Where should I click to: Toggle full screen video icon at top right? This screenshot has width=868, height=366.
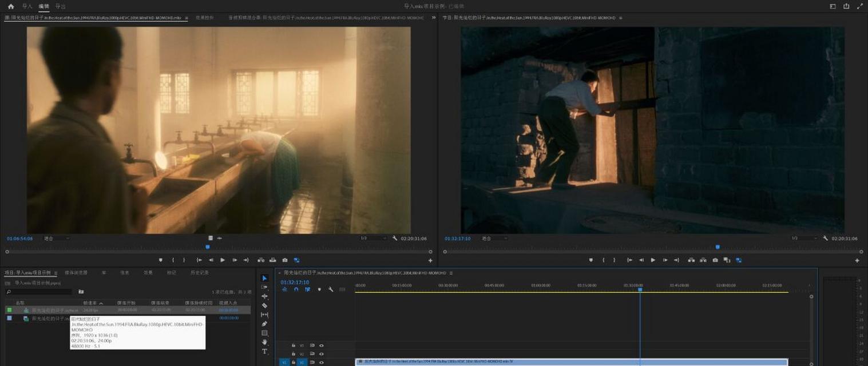tap(860, 6)
